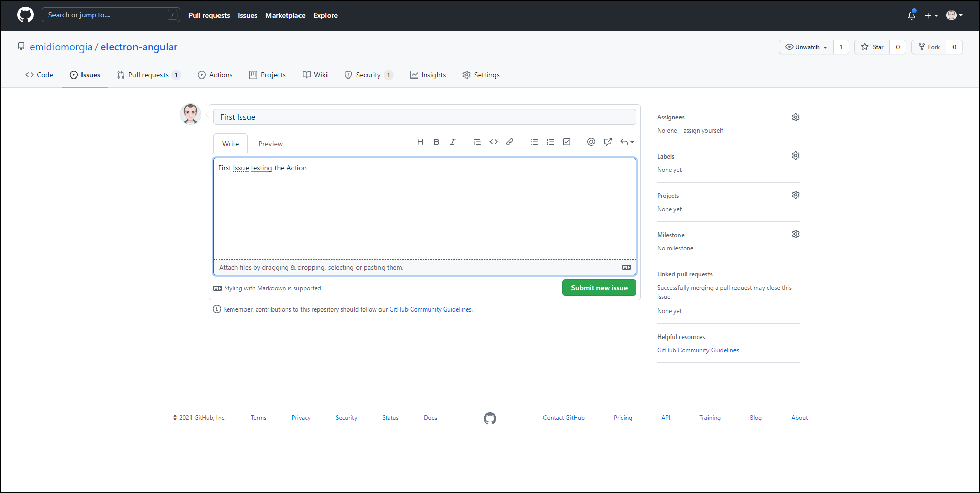Add a link with the link icon

coord(510,142)
